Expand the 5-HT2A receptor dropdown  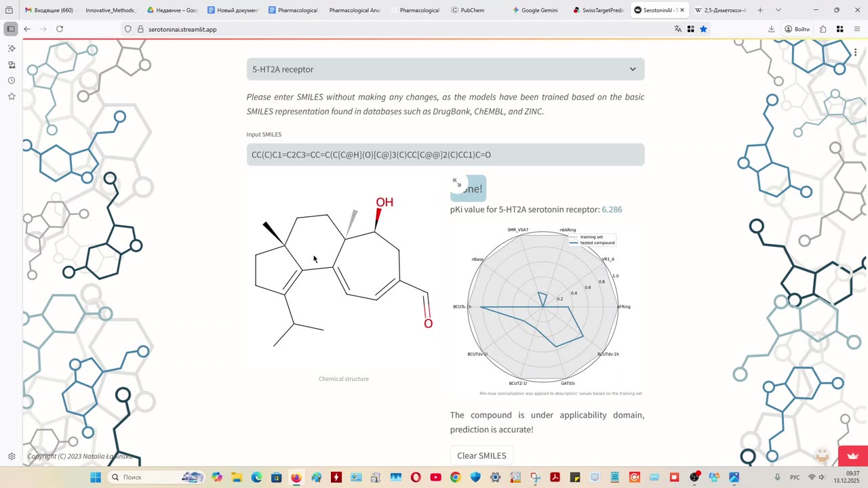click(x=445, y=69)
